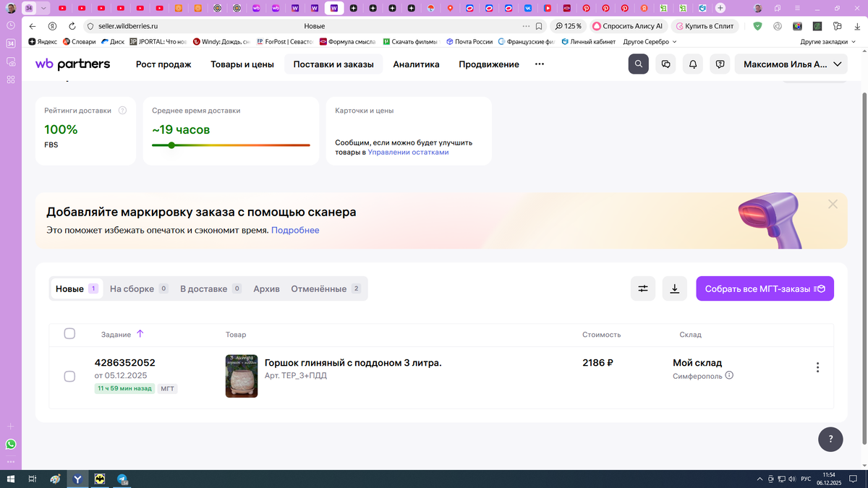Switch to the Отменённые tab
This screenshot has height=488, width=868.
pos(325,288)
